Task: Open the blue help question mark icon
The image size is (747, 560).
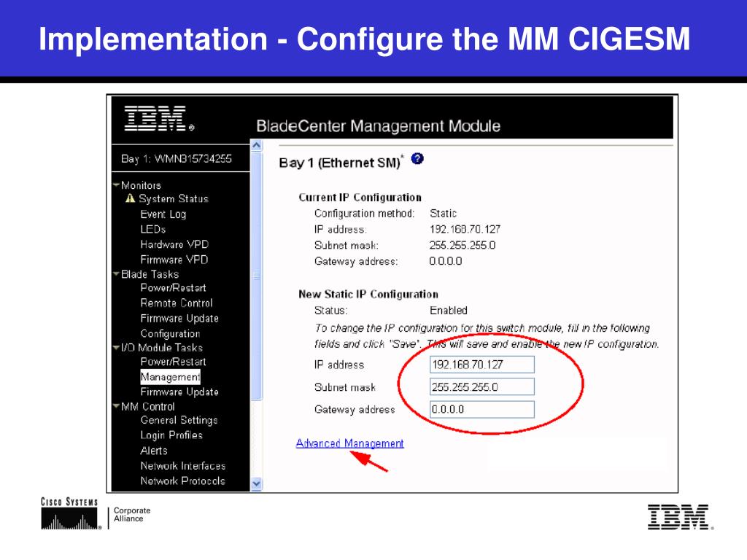Action: click(417, 159)
